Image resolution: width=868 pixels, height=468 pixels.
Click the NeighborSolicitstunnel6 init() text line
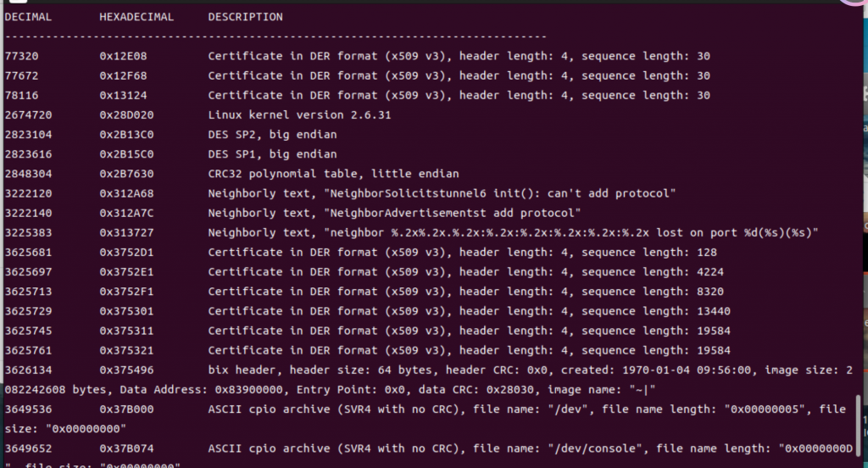[442, 193]
